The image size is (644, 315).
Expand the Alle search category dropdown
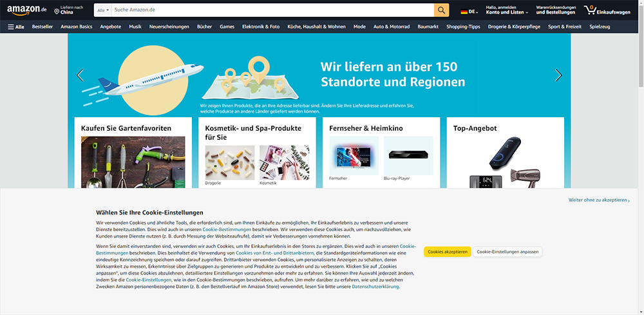[102, 11]
